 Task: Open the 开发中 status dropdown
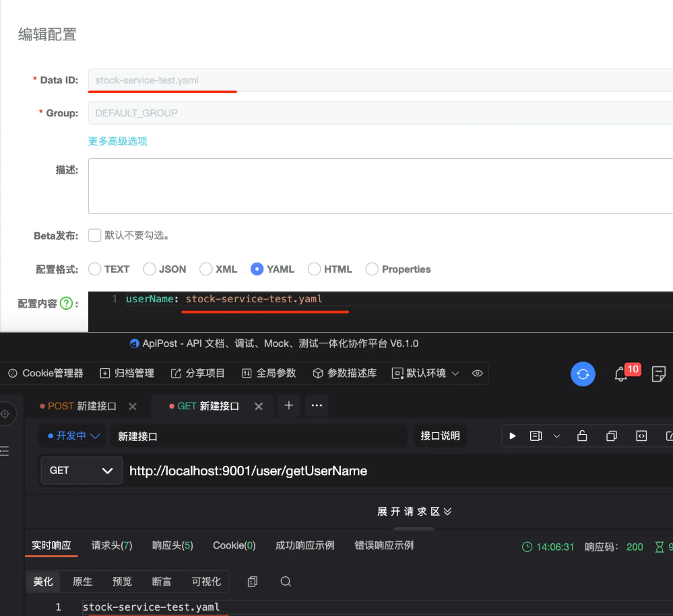pyautogui.click(x=73, y=436)
